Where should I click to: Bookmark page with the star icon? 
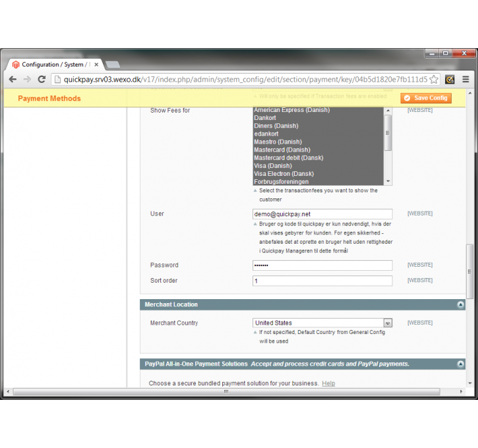tap(433, 80)
